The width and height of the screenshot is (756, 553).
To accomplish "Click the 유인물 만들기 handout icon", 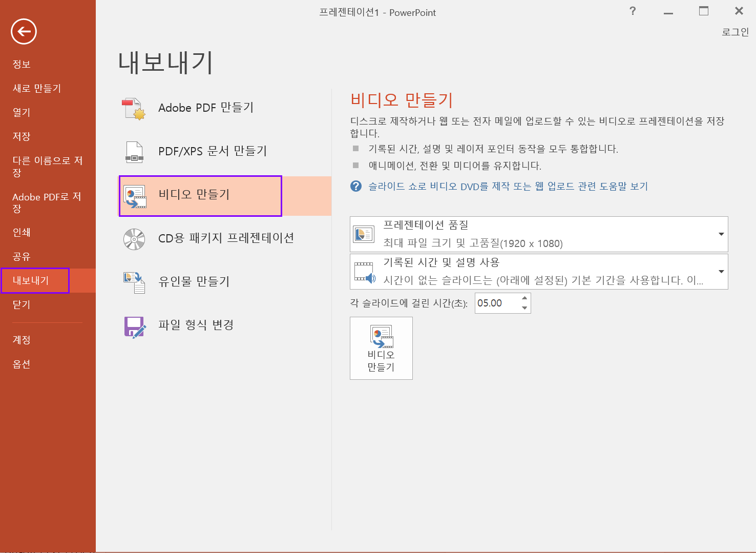I will click(135, 282).
